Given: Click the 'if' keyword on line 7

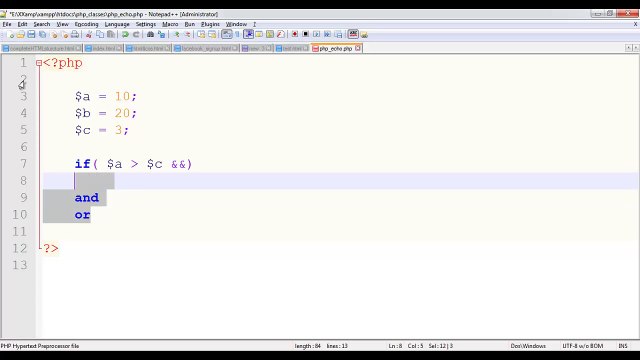Looking at the screenshot, I should 82,164.
